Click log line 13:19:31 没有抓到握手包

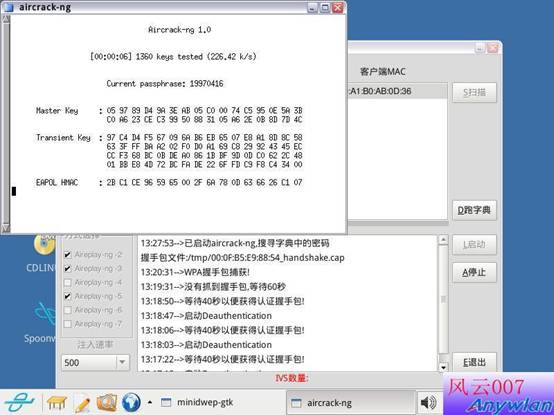tap(213, 287)
